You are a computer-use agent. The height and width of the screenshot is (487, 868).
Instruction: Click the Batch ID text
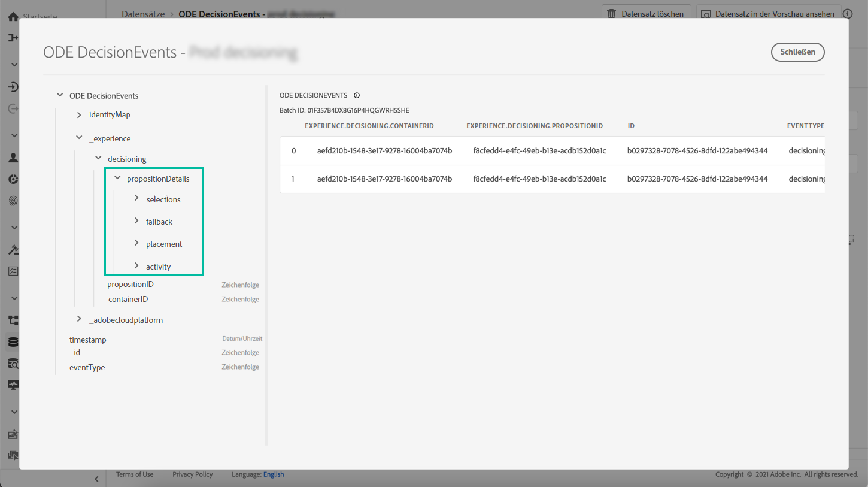(x=344, y=110)
